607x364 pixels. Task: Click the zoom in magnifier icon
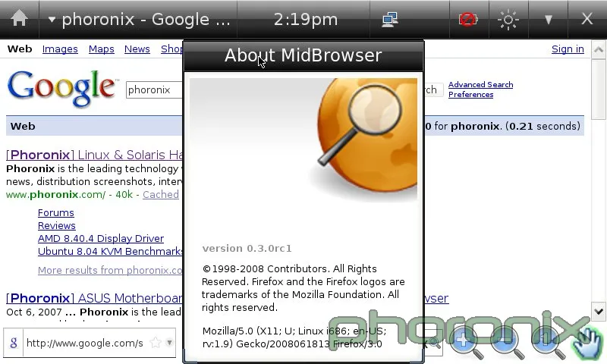(x=466, y=342)
